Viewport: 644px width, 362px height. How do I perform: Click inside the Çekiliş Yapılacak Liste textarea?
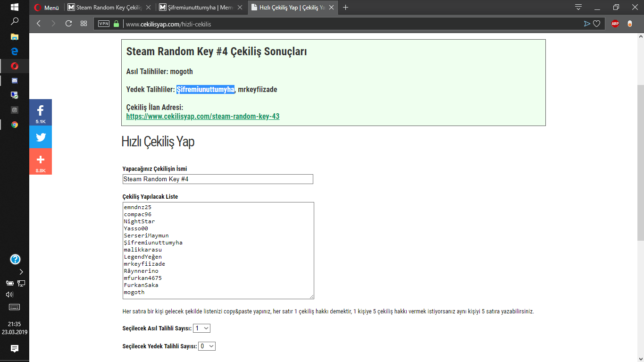tap(218, 251)
